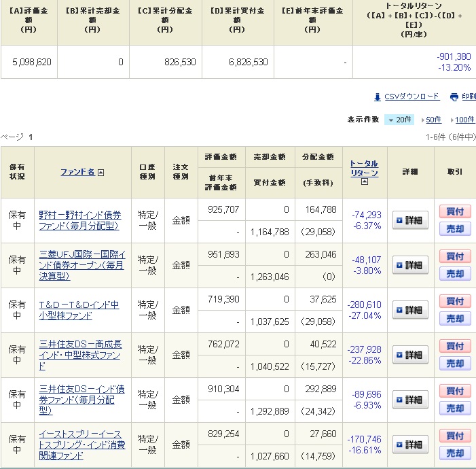Open イーストスプリング・インド消費関連ファンド link
The width and height of the screenshot is (476, 469).
coord(81,445)
